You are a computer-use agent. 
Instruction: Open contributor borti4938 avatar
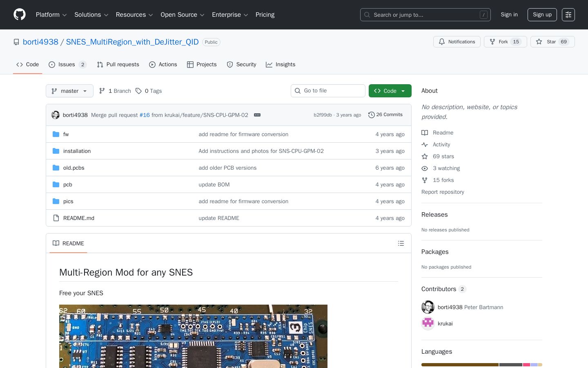pos(428,307)
